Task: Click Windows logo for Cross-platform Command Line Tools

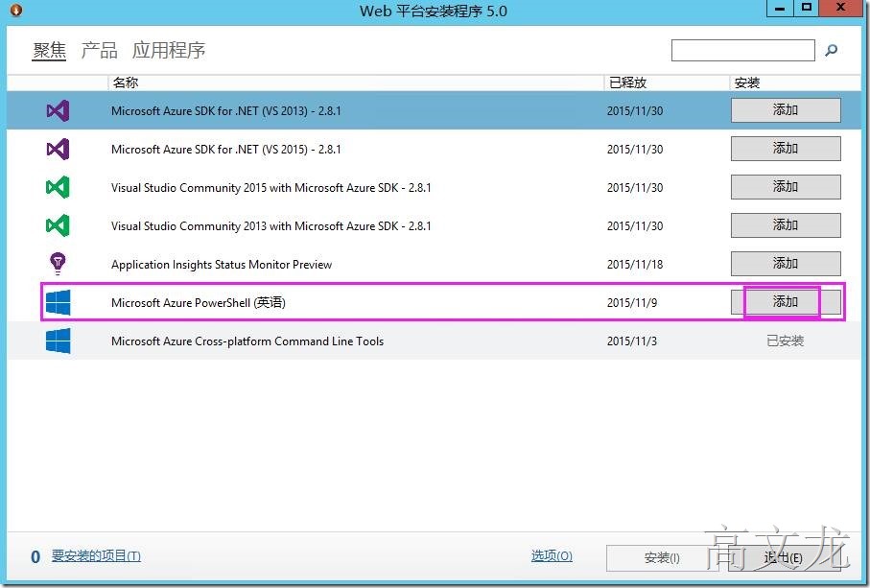Action: pos(58,341)
